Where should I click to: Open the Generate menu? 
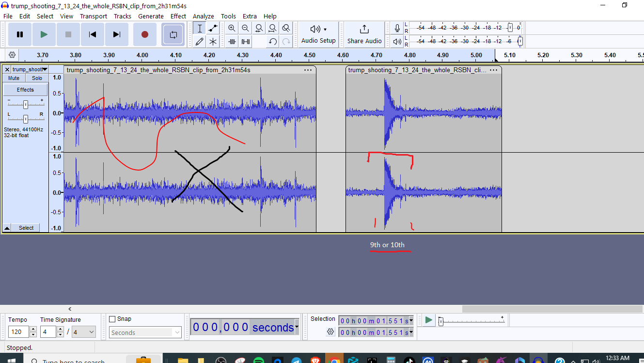pos(151,16)
